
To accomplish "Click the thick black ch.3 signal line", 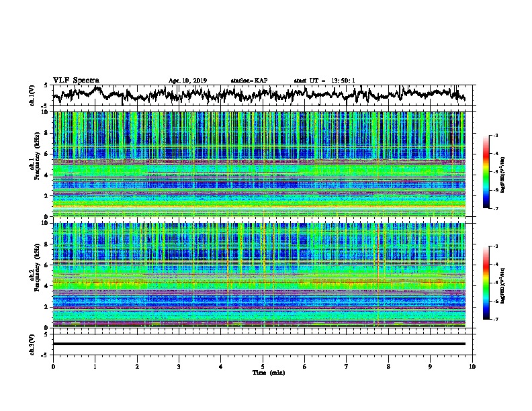I will point(259,344).
